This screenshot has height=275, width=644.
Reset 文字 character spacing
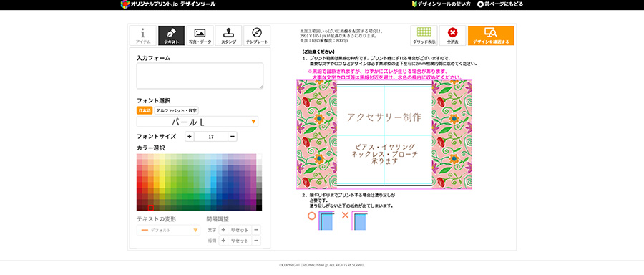240,230
